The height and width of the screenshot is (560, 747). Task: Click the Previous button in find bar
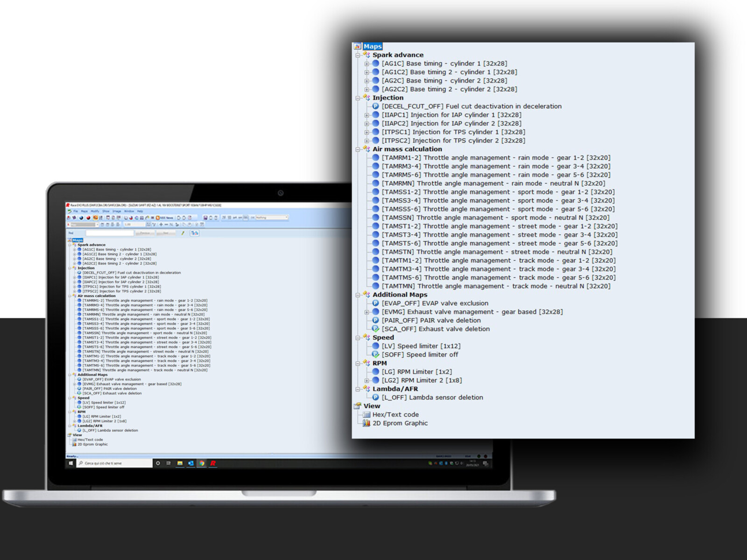(x=145, y=233)
